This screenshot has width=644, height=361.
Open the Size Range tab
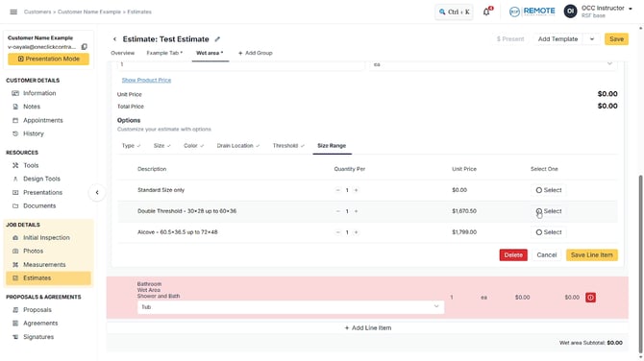(332, 146)
